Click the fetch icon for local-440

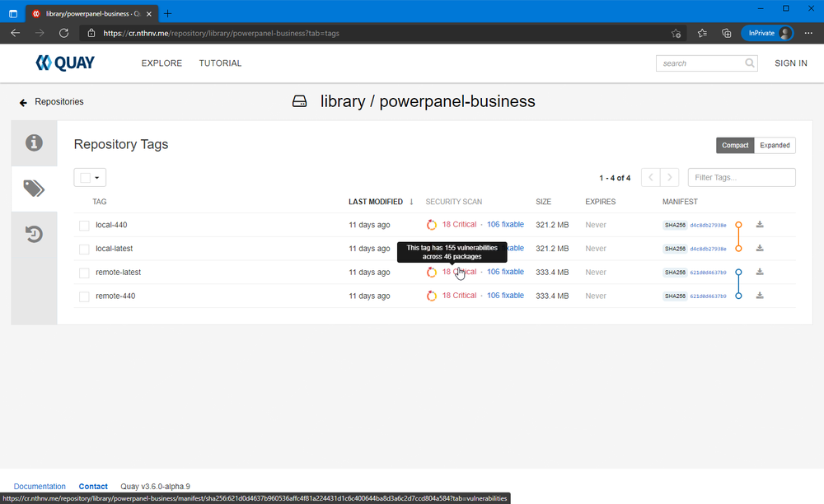[x=760, y=225]
